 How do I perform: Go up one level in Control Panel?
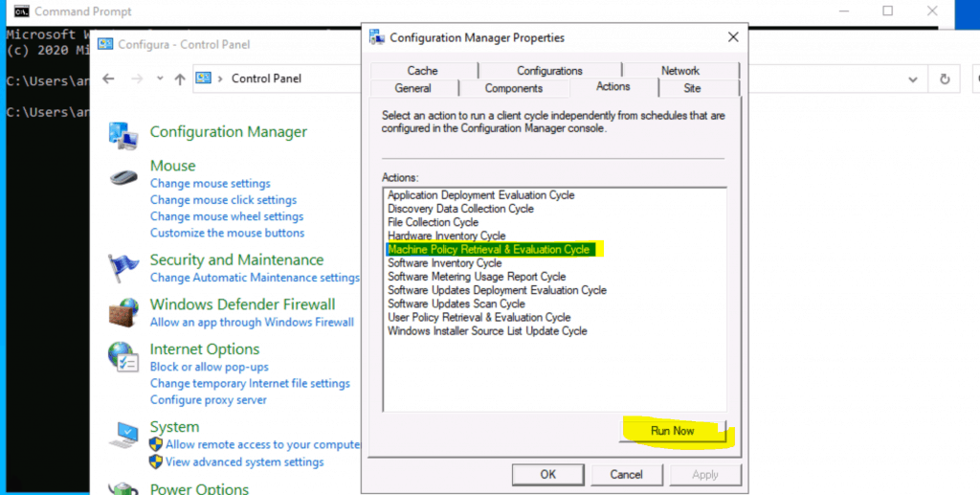(x=180, y=79)
